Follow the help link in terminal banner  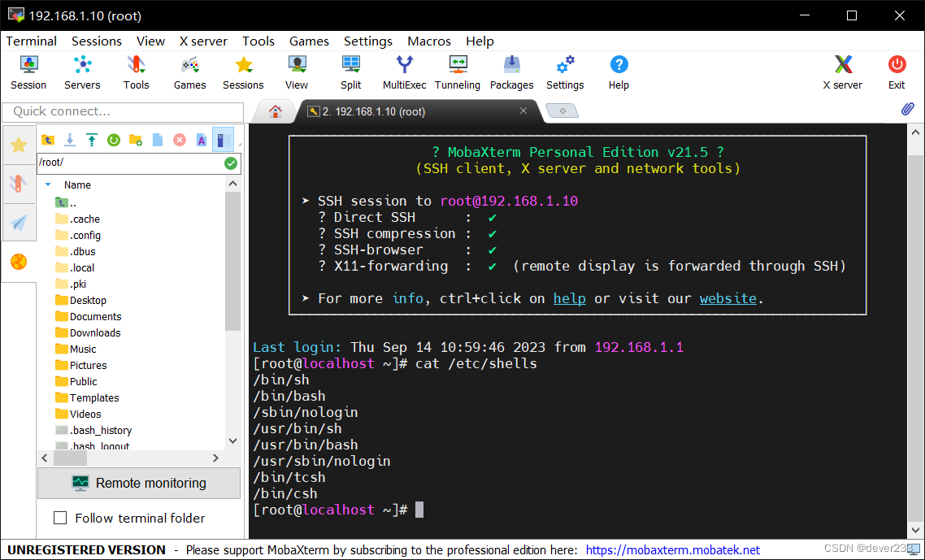pos(569,298)
